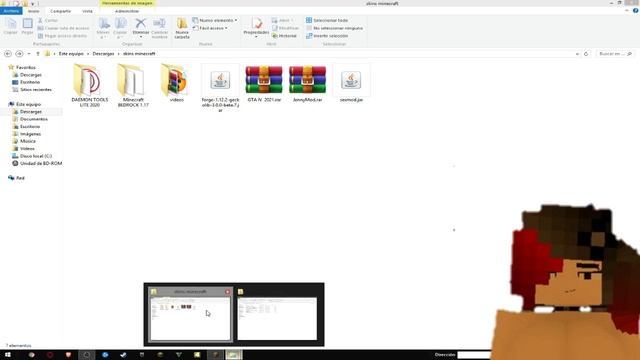
Task: Click skins minecraft in address breadcrumb
Action: coord(139,53)
